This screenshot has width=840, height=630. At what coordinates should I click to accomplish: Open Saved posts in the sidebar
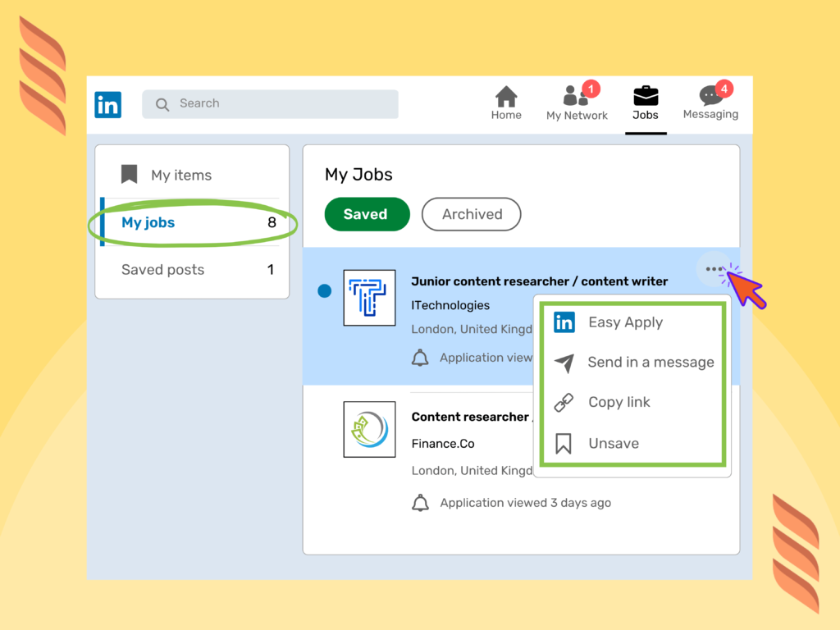(163, 269)
